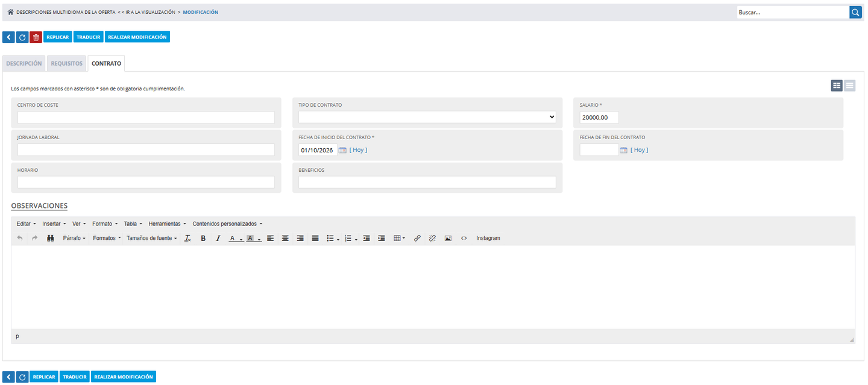Toggle italic formatting in the editor

pyautogui.click(x=218, y=239)
